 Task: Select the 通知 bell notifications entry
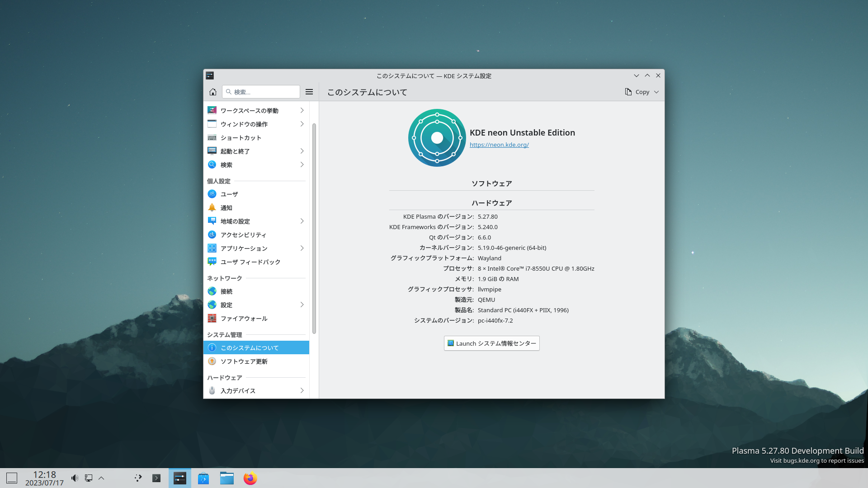point(226,208)
